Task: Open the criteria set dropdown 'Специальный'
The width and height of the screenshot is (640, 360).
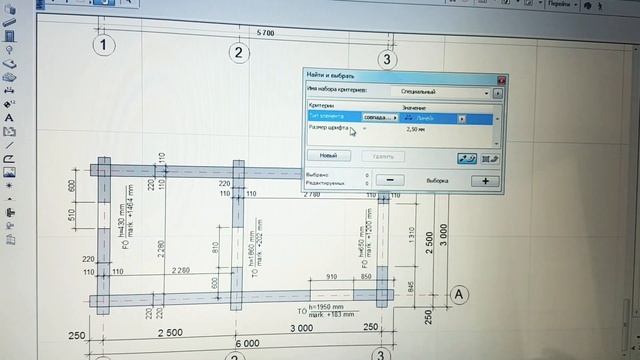Action: click(441, 92)
